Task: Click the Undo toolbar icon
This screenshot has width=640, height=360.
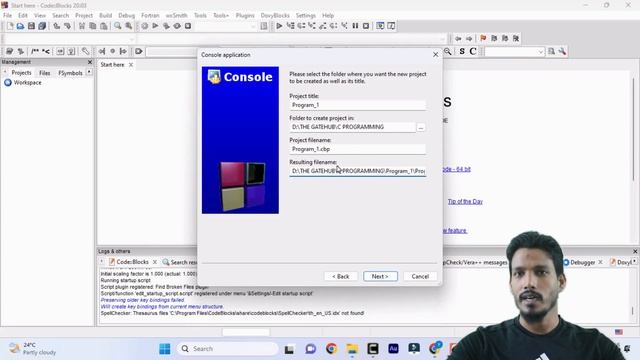Action: (56, 26)
